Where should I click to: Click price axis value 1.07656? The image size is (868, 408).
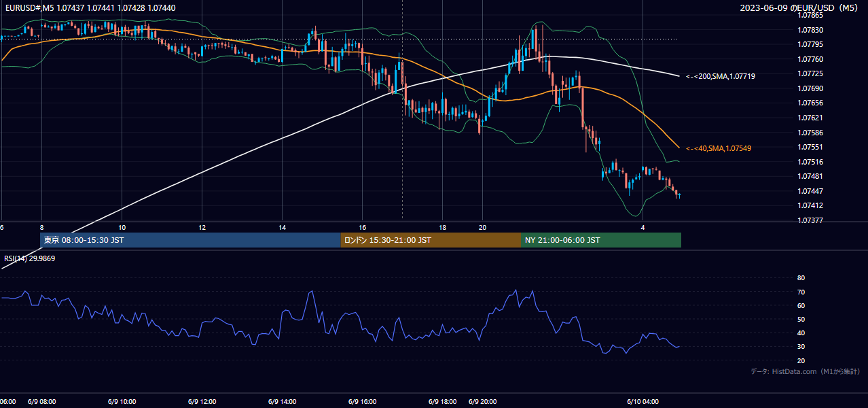click(x=810, y=103)
